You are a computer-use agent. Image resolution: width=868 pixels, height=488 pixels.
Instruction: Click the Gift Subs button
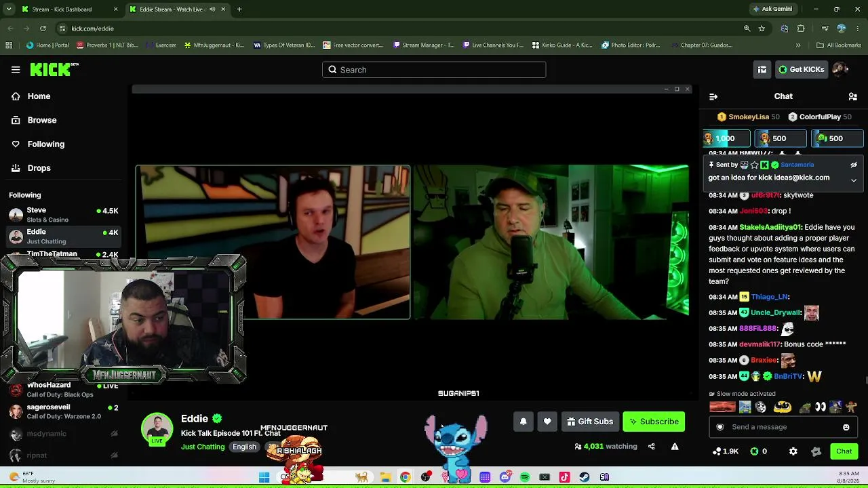click(x=590, y=422)
